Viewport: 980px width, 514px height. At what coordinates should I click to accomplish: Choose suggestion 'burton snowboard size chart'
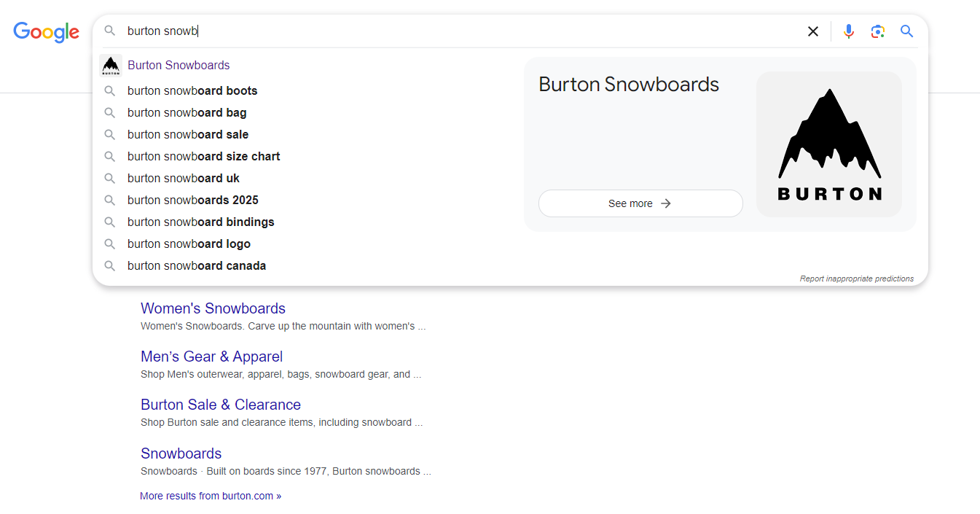[204, 157]
